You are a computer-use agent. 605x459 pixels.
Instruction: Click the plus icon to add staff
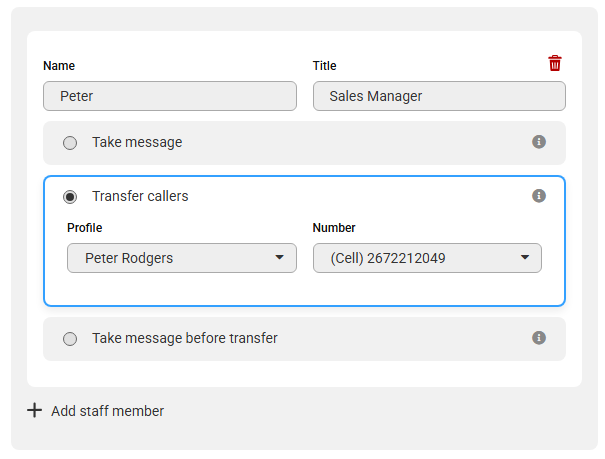[x=35, y=410]
